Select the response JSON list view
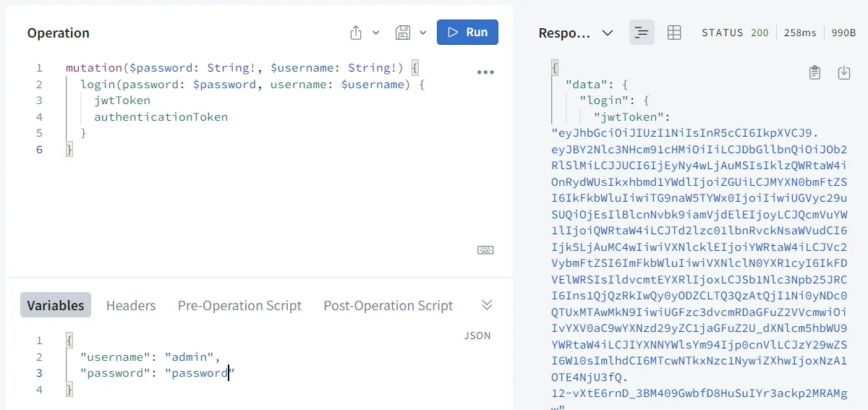 coord(641,33)
